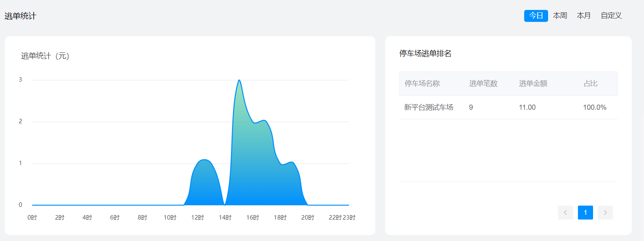
Task: Click the 12时 label on chart axis
Action: (197, 218)
